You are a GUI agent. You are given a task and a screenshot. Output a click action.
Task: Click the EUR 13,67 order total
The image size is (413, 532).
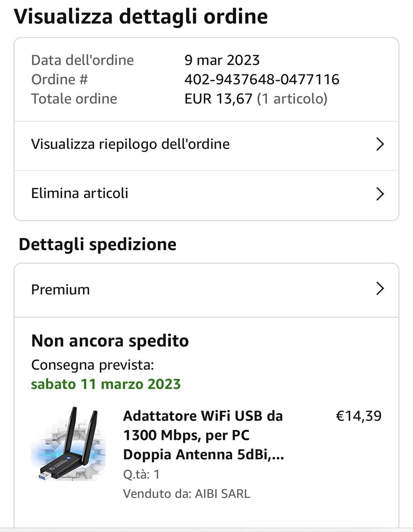[x=219, y=99]
